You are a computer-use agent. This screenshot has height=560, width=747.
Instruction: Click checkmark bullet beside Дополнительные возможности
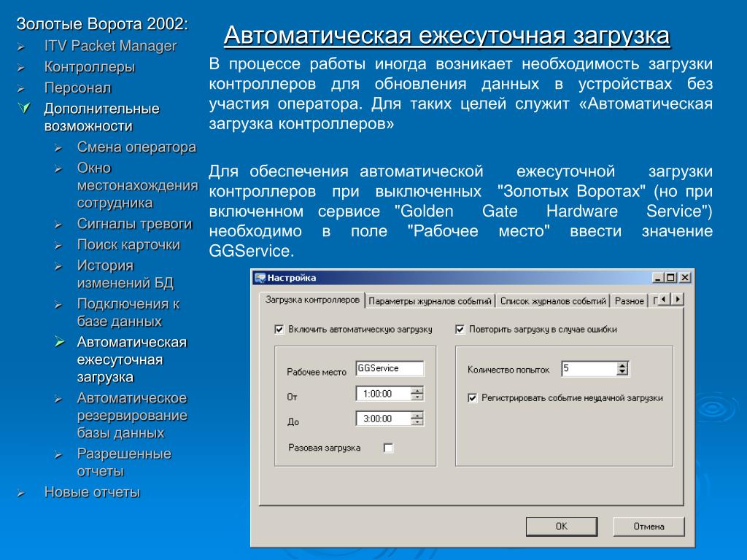tap(23, 108)
